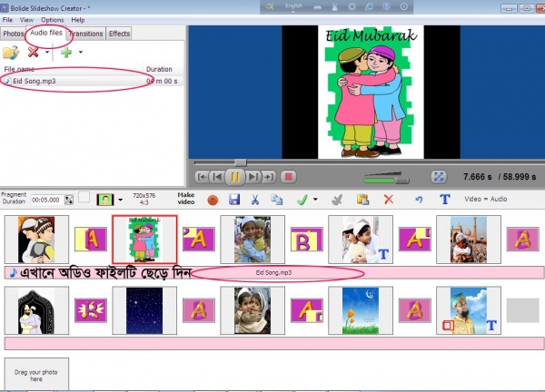Jump to end of slideshow

pos(268,177)
